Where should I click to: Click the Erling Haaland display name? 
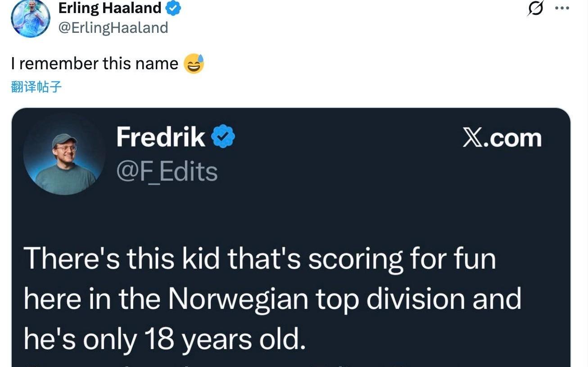pyautogui.click(x=110, y=8)
